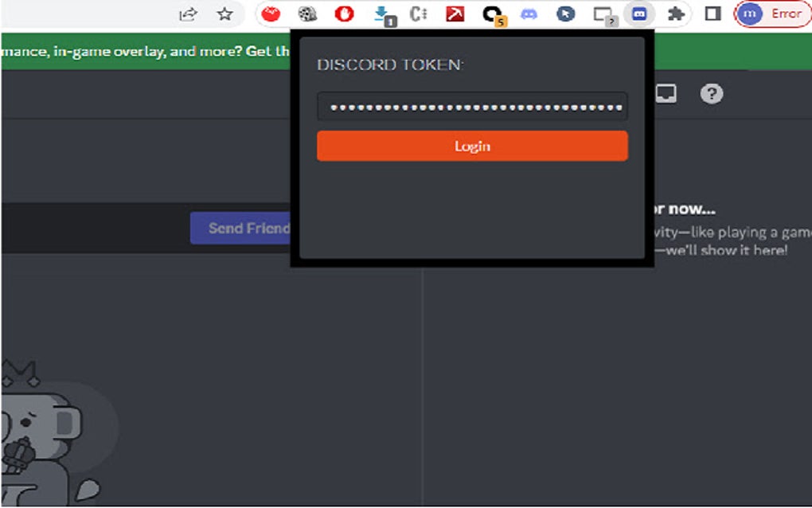Viewport: 812px width, 508px height.
Task: Open the screencast icon with question badge
Action: click(603, 14)
